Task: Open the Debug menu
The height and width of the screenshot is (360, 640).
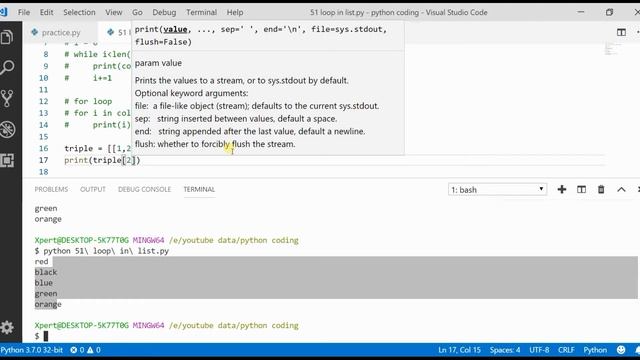Action: [x=164, y=12]
